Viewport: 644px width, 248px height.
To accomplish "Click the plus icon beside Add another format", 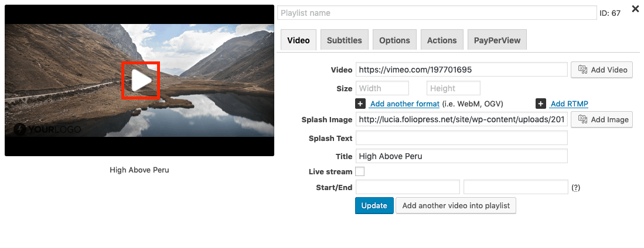I will [x=360, y=104].
